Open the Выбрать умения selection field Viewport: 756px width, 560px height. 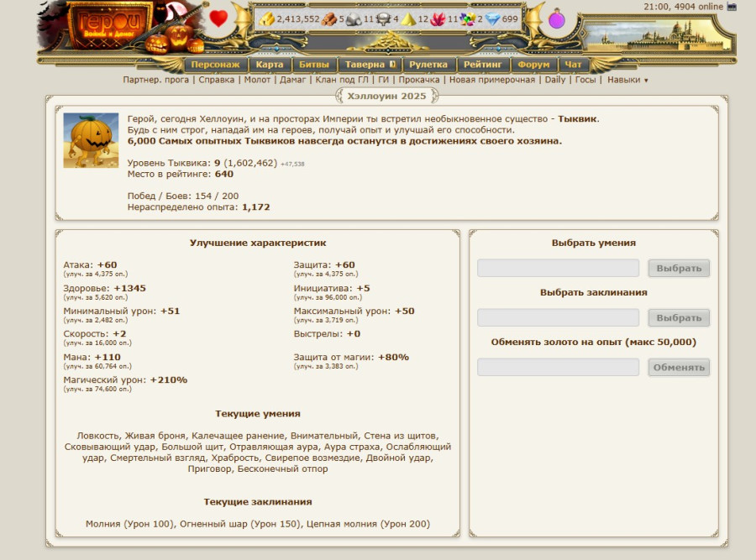tap(558, 268)
